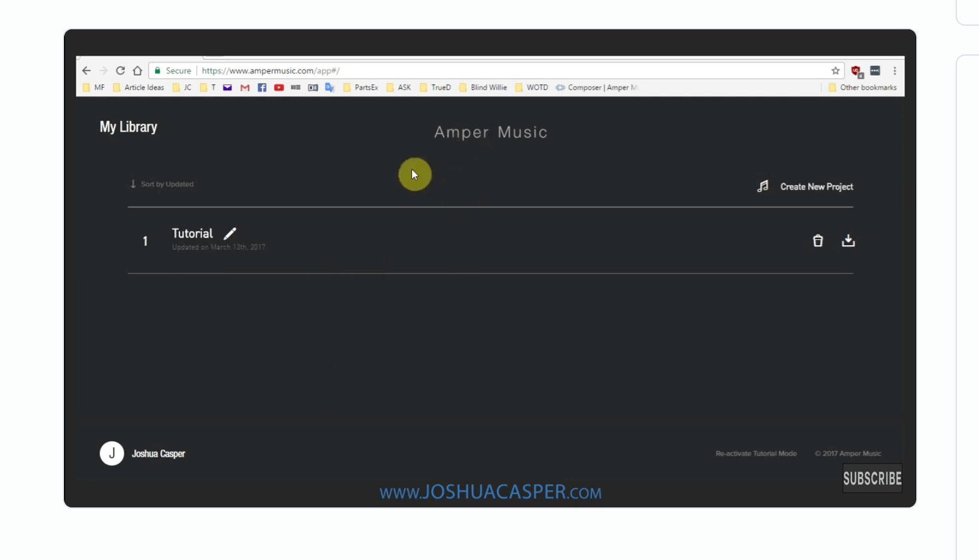Open the YouTube bookmark icon
Viewport: 979px width, 560px height.
[279, 88]
